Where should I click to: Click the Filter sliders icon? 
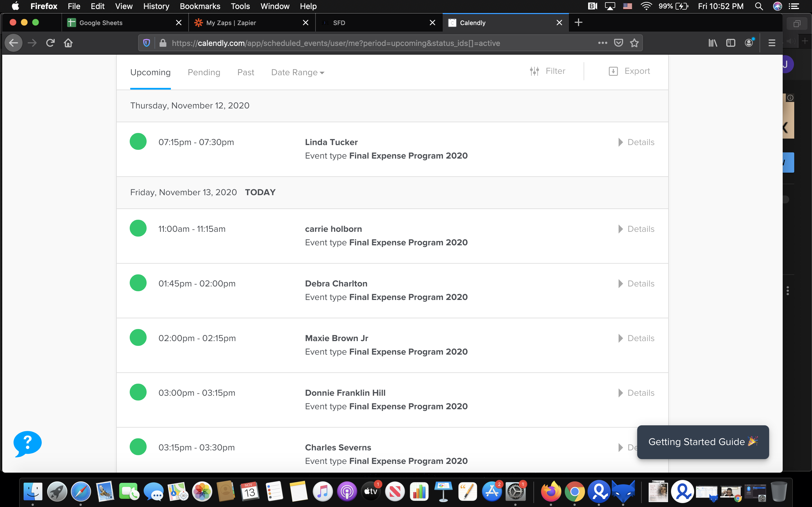click(x=534, y=71)
